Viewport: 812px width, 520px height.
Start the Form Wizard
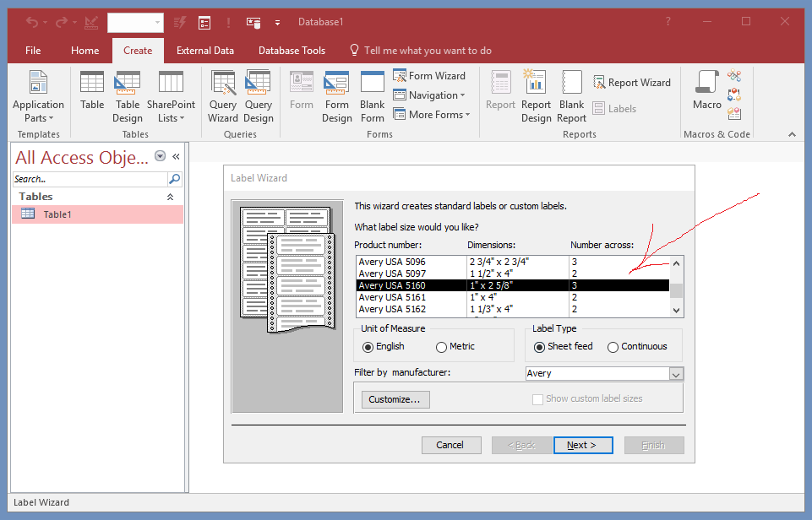(429, 76)
